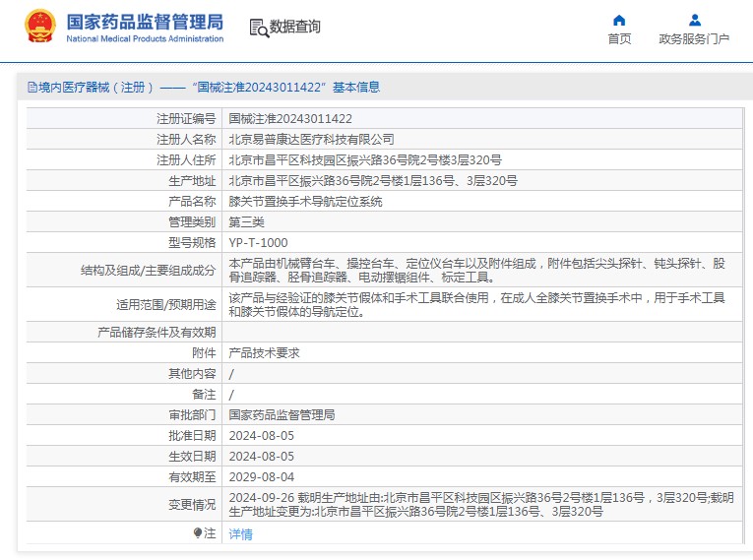Select product name 膝关节置换手术导航定位系统
This screenshot has width=753, height=560.
305,201
